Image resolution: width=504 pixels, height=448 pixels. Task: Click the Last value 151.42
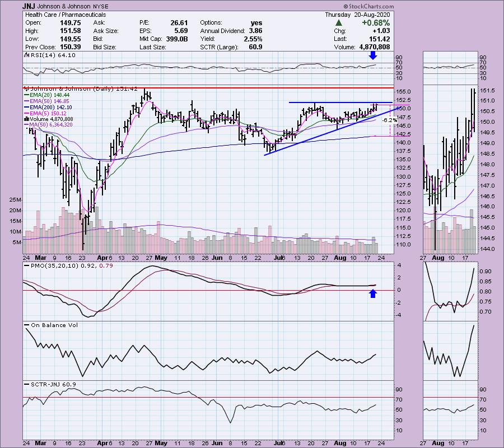click(x=379, y=39)
